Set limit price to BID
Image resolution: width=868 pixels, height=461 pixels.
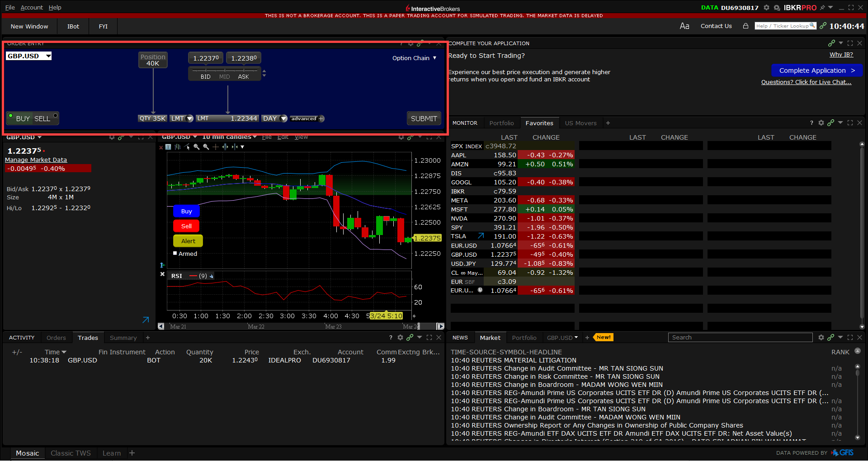[x=206, y=76]
